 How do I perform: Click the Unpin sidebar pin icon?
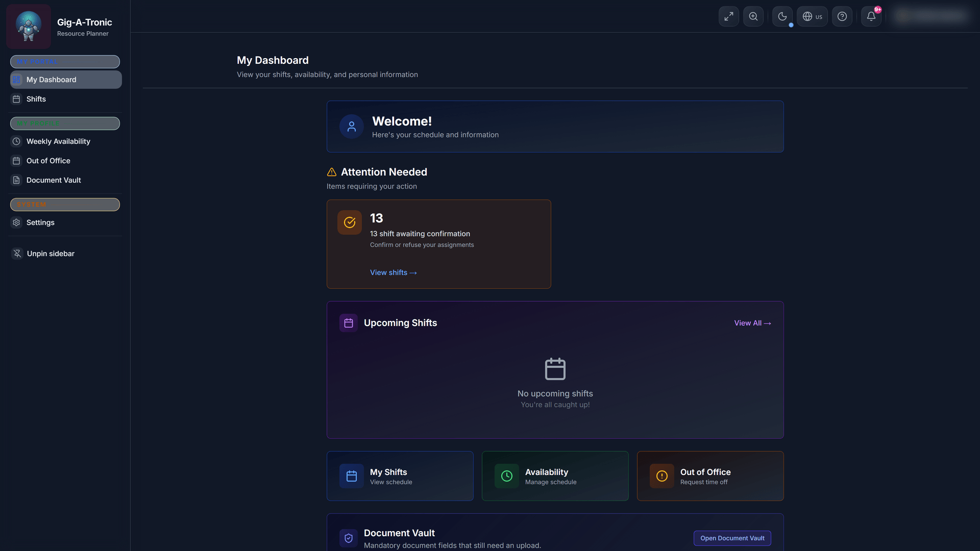pyautogui.click(x=17, y=254)
